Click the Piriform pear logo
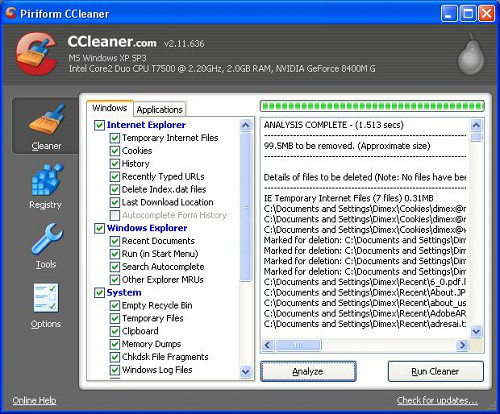The height and width of the screenshot is (414, 500). coord(471,54)
